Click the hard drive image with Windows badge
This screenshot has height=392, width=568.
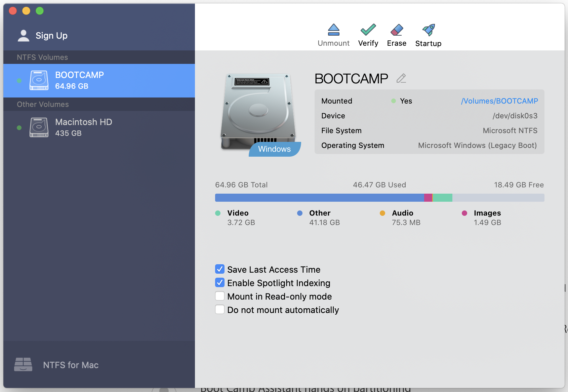pos(258,111)
